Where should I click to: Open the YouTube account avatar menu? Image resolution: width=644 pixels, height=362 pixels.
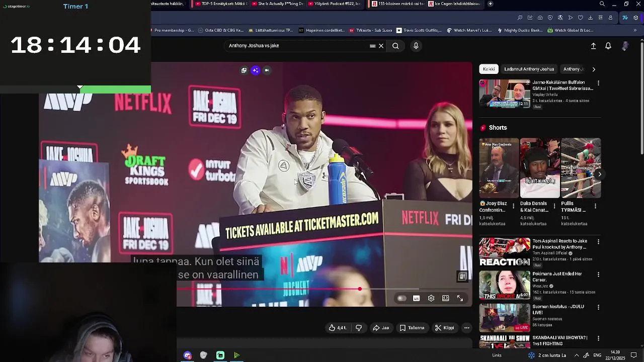click(x=625, y=46)
